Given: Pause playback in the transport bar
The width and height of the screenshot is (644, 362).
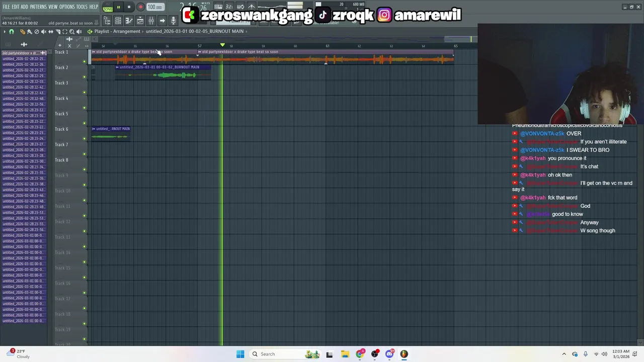Looking at the screenshot, I should click(x=118, y=7).
